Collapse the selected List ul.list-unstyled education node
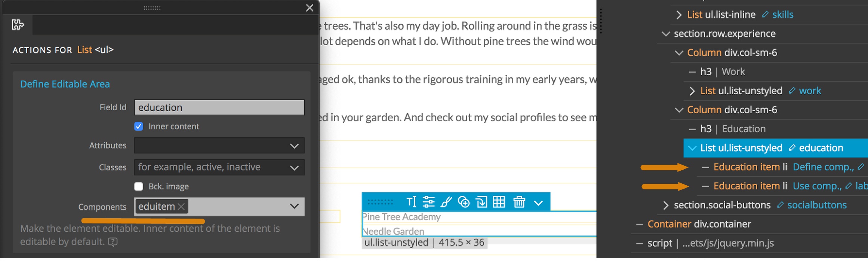Image resolution: width=868 pixels, height=262 pixels. point(692,148)
